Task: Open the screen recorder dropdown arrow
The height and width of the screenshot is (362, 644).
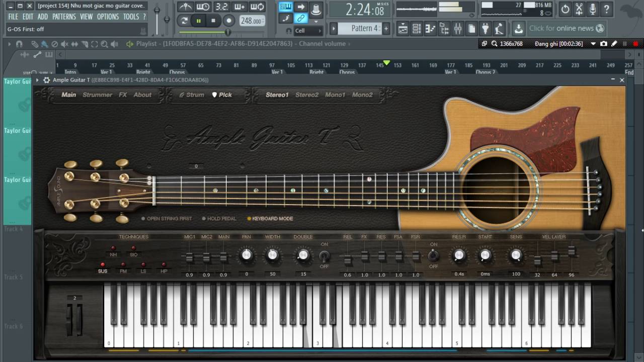Action: tap(594, 44)
